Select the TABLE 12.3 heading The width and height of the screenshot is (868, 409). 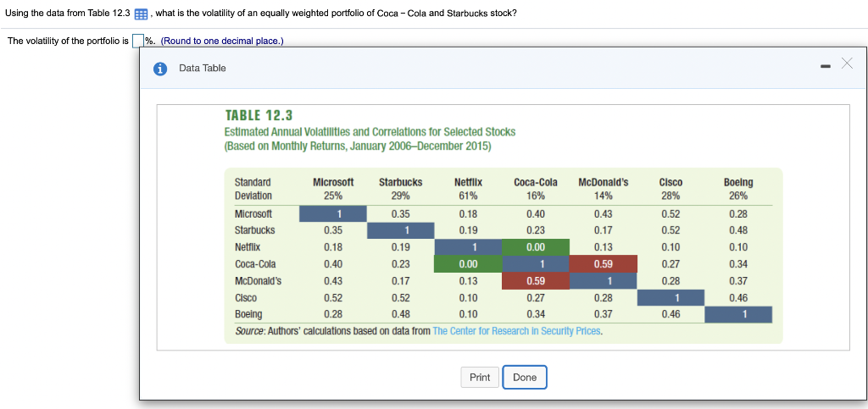[259, 115]
